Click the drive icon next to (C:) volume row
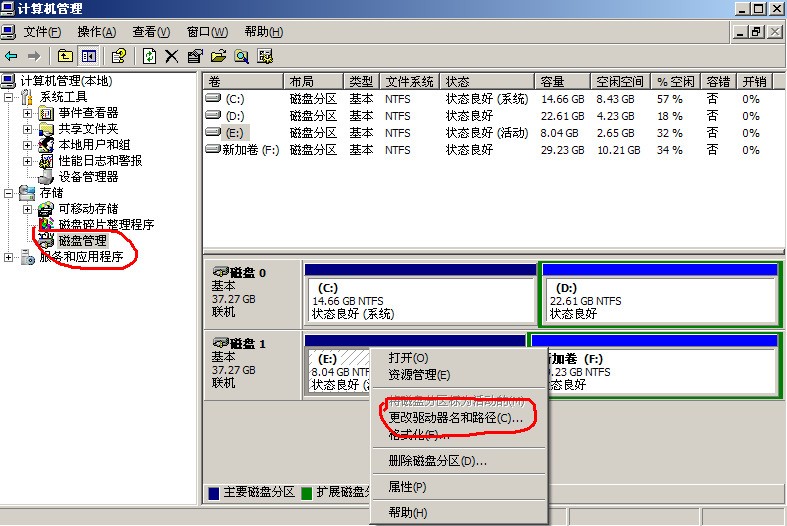 click(213, 98)
